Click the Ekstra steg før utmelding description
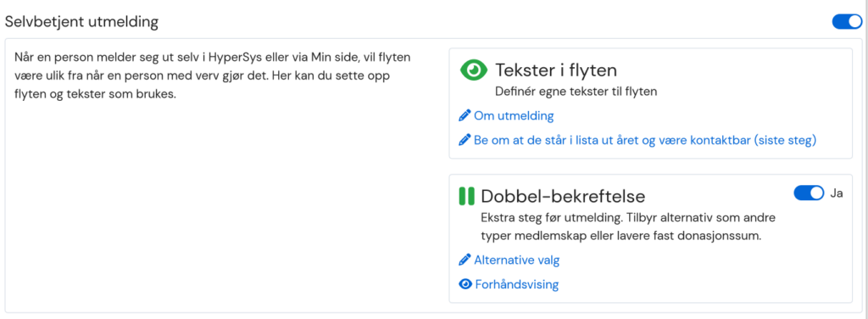This screenshot has height=319, width=868. (x=628, y=217)
